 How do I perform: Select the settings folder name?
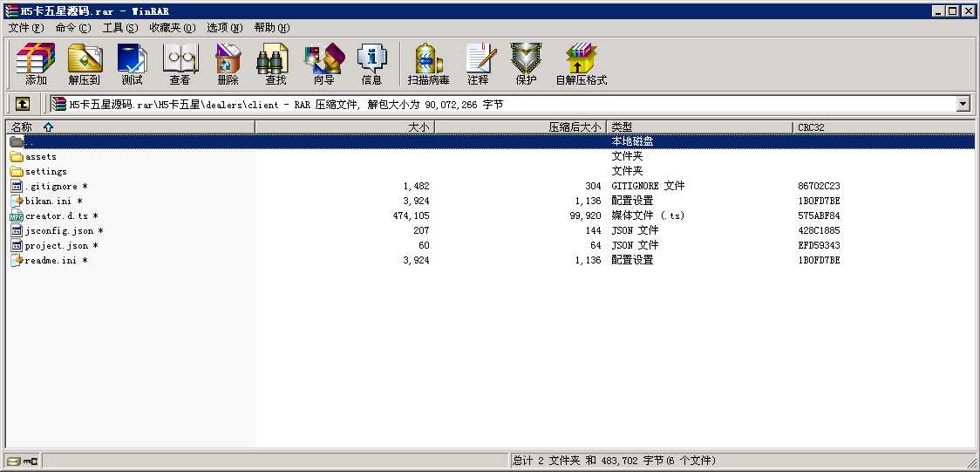[x=46, y=171]
